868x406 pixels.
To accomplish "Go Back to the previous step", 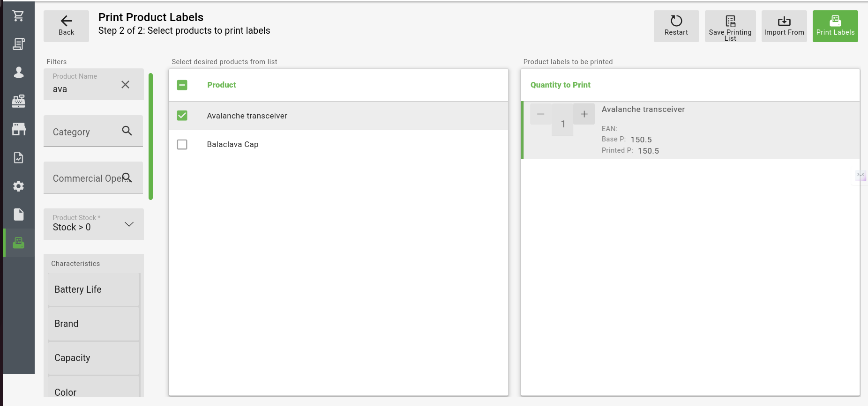I will point(66,26).
